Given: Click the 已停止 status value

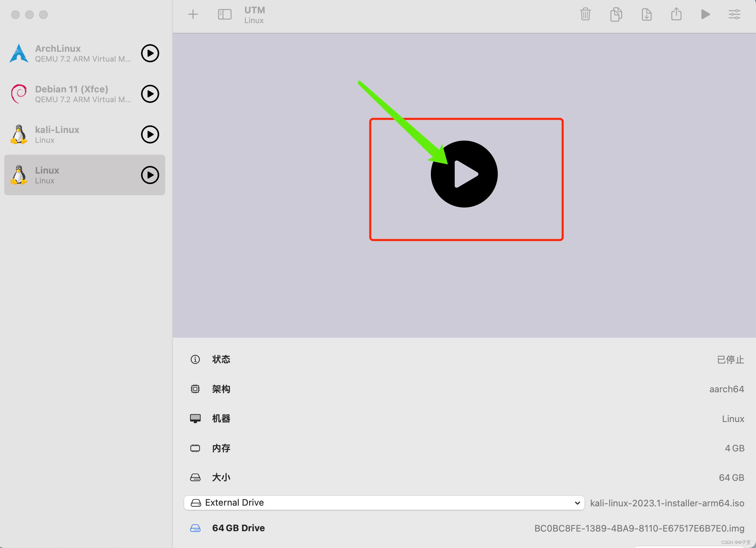Looking at the screenshot, I should [730, 359].
